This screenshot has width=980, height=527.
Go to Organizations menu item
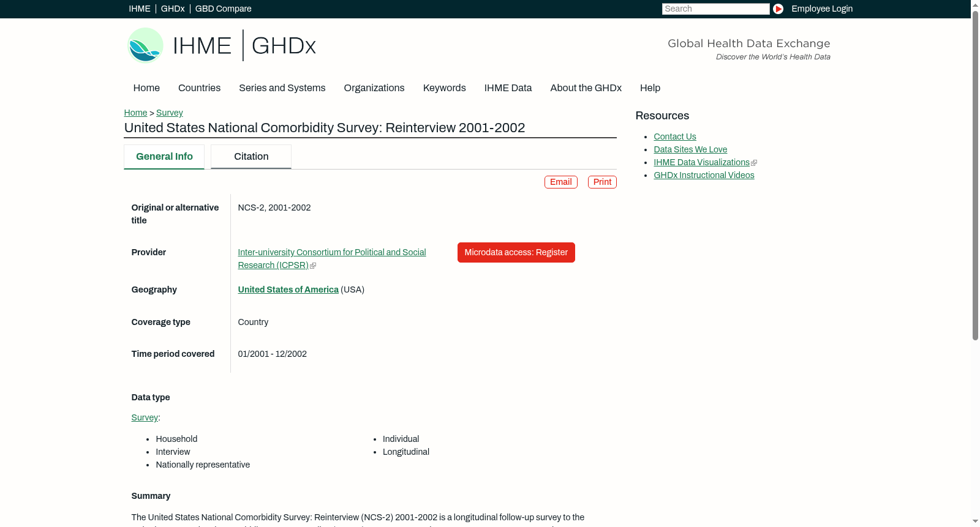click(374, 88)
